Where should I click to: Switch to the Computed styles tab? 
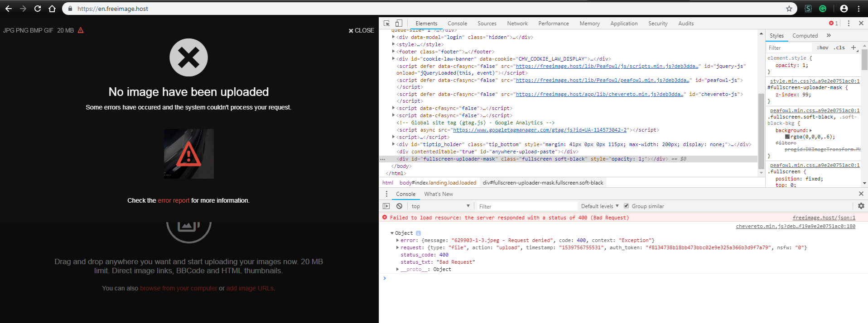coord(805,36)
